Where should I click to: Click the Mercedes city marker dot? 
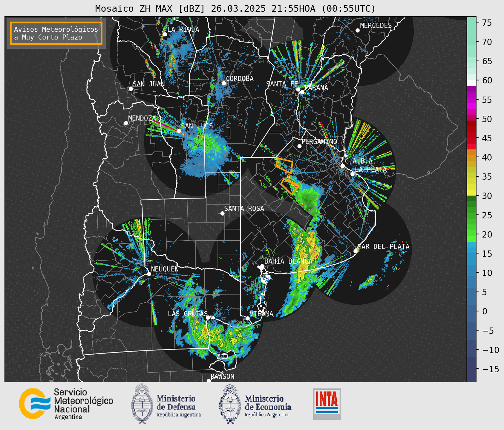tap(357, 31)
